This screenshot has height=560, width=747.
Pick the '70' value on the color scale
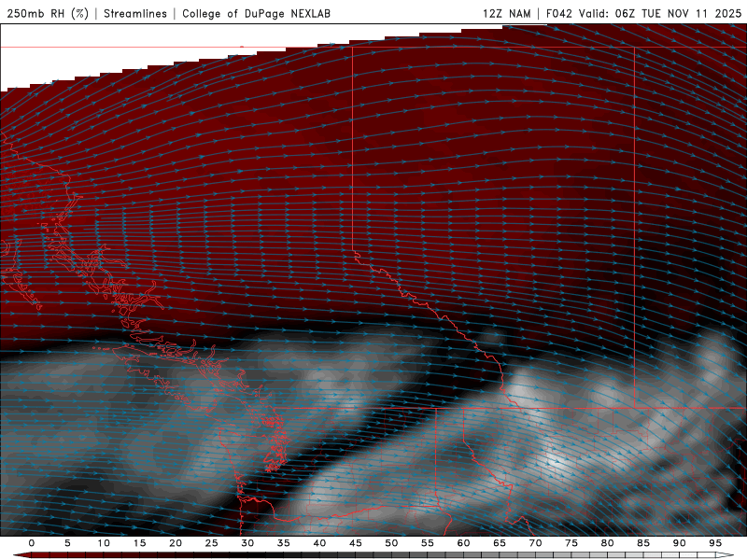(535, 543)
